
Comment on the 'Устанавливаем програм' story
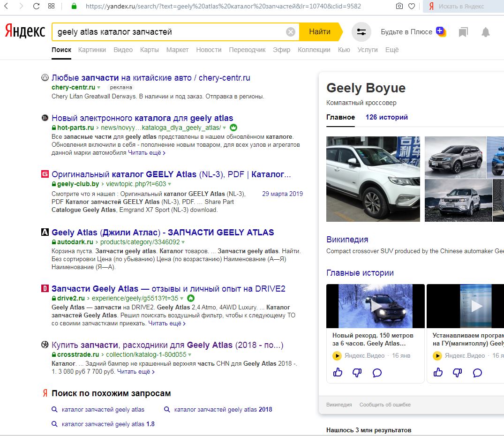[x=477, y=373]
